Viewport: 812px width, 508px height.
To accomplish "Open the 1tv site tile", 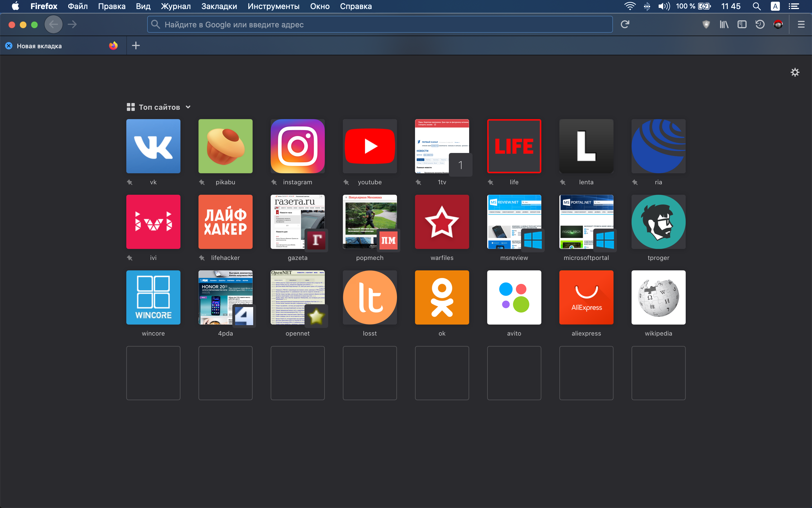I will (442, 146).
